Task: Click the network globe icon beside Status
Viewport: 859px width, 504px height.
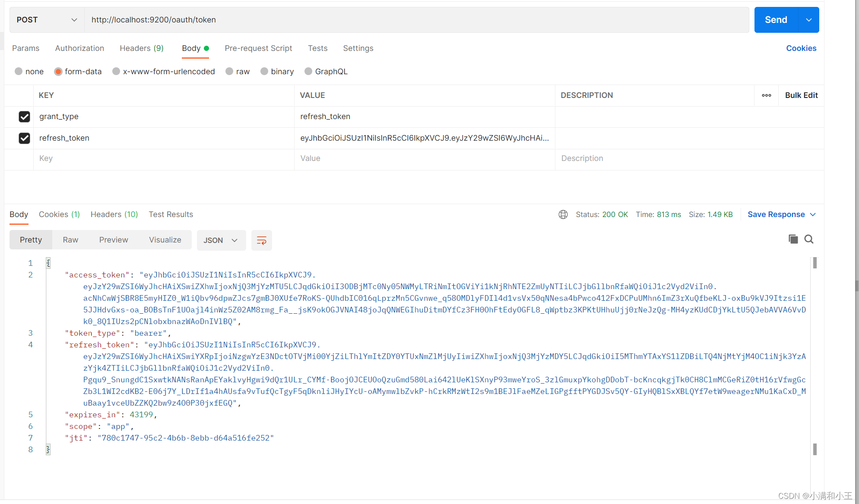Action: (563, 214)
